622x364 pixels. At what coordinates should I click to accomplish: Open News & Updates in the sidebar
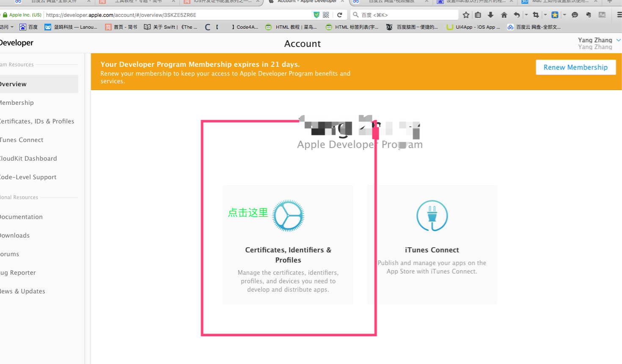point(23,291)
